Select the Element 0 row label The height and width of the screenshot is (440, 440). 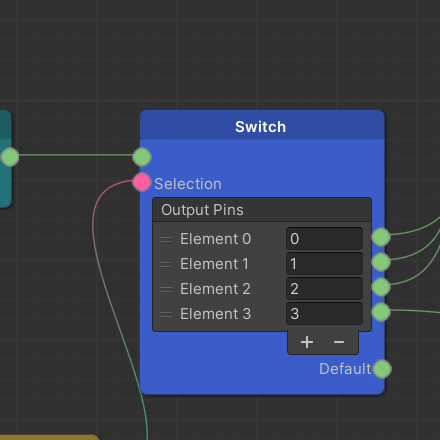pyautogui.click(x=215, y=239)
